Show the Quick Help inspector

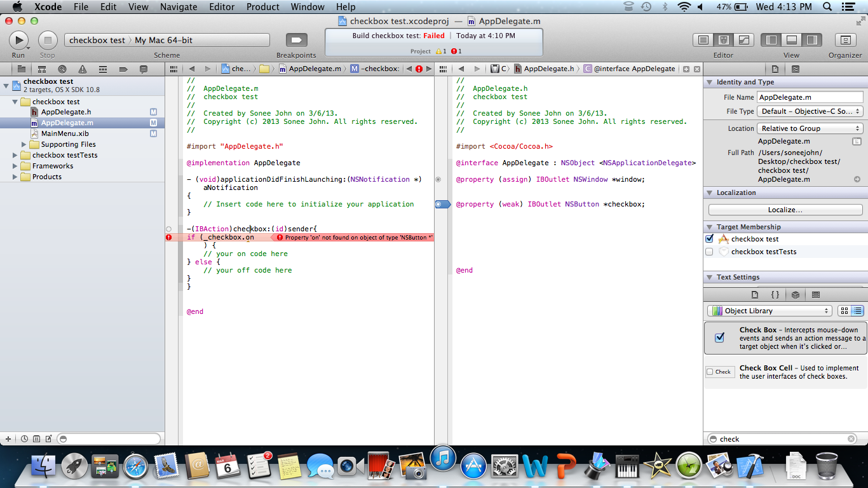[x=796, y=69]
